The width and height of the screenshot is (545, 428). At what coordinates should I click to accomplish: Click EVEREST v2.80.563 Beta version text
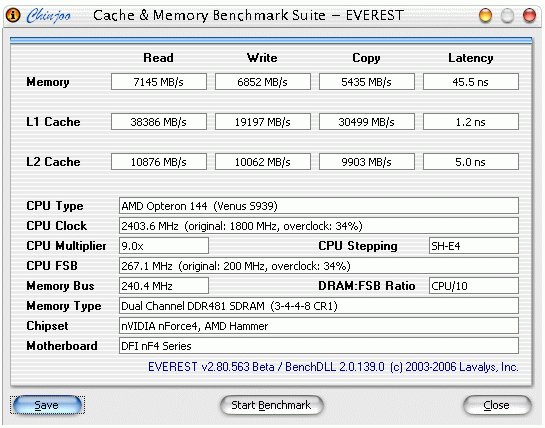pos(333,367)
